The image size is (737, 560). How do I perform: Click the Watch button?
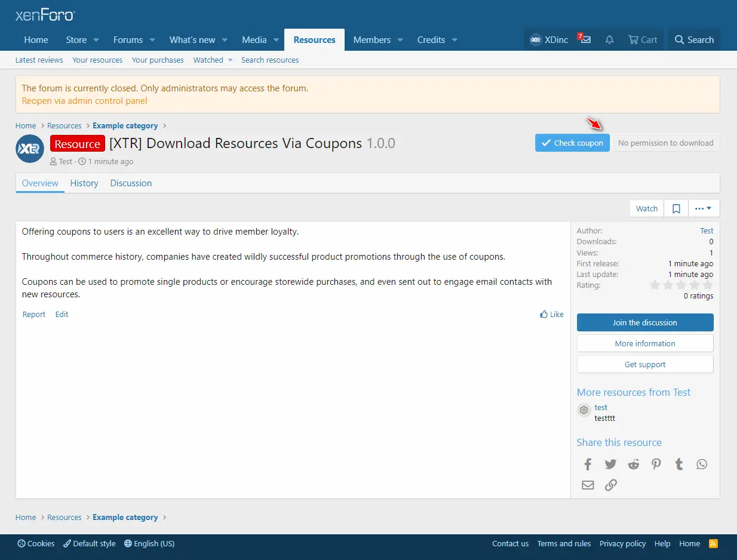point(646,208)
